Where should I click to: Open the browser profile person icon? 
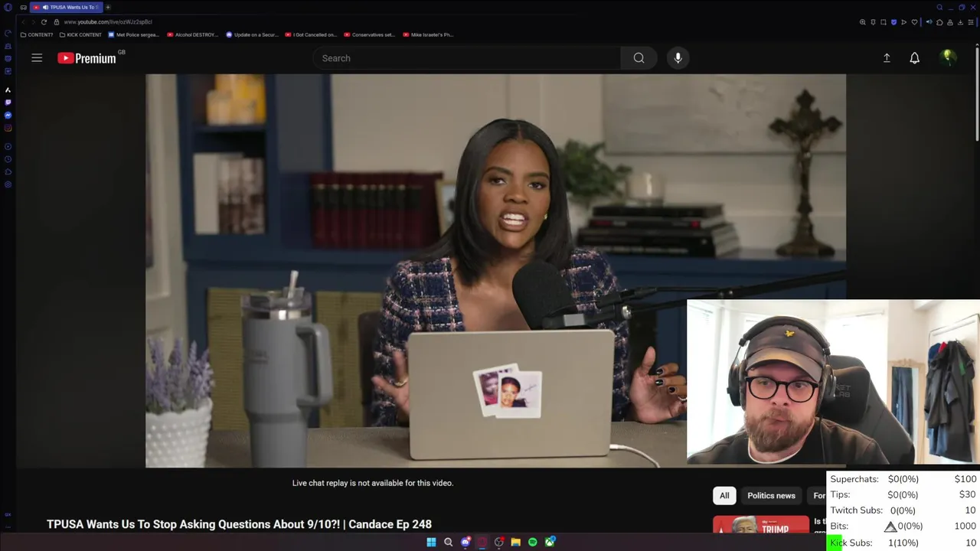click(950, 22)
